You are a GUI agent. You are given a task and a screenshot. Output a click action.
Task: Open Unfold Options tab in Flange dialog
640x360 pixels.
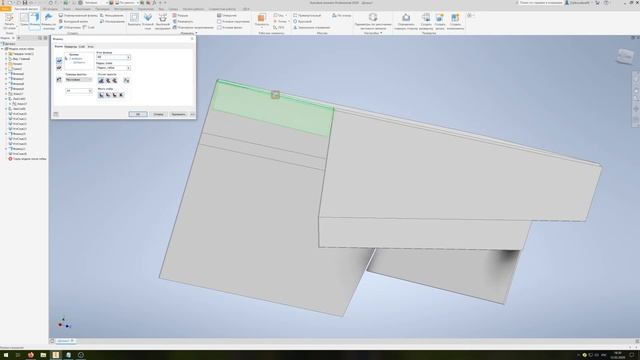71,47
